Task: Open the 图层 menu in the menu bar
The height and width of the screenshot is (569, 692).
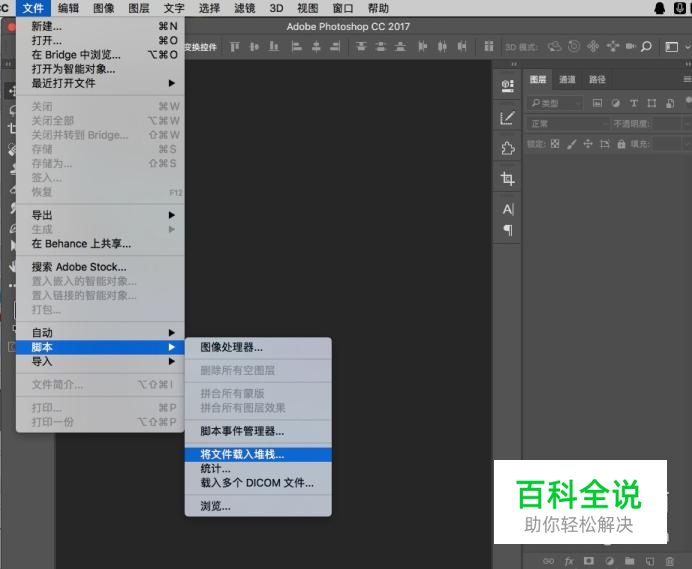Action: [x=139, y=8]
